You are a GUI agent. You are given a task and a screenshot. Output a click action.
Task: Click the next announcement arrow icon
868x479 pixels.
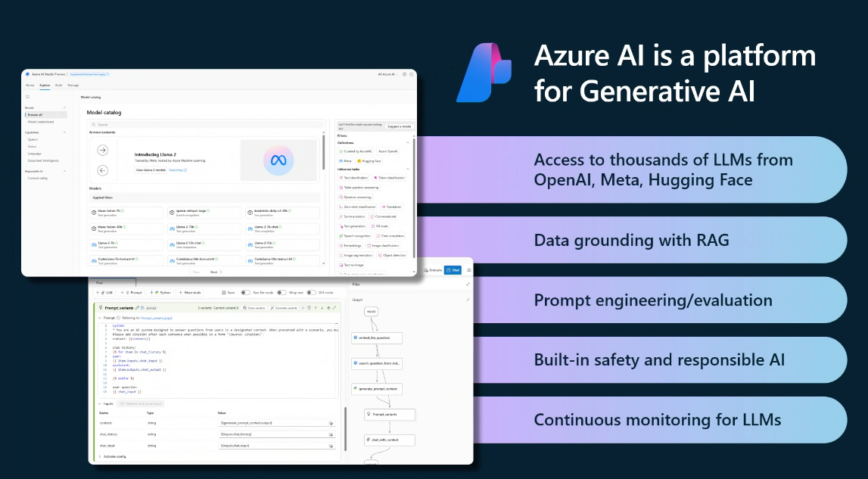tap(103, 151)
